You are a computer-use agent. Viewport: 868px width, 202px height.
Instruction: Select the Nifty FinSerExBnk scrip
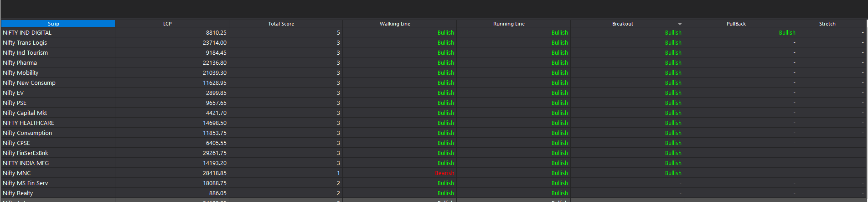tap(25, 153)
